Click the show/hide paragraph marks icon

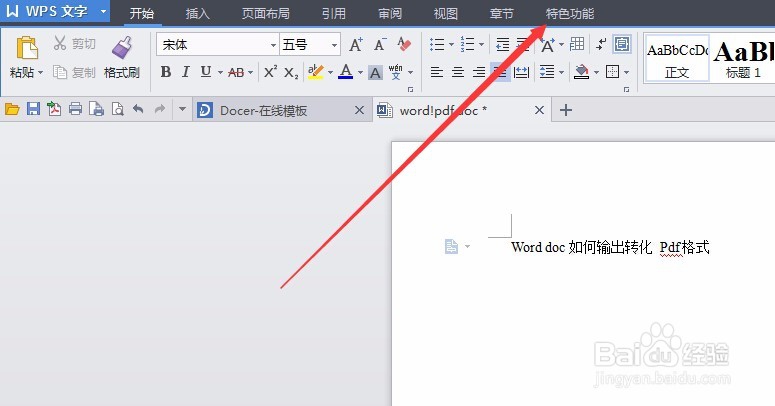(x=601, y=44)
